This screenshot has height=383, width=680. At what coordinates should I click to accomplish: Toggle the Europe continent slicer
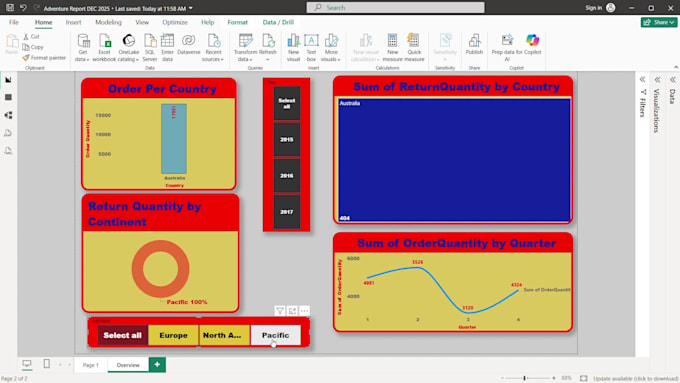pos(173,335)
